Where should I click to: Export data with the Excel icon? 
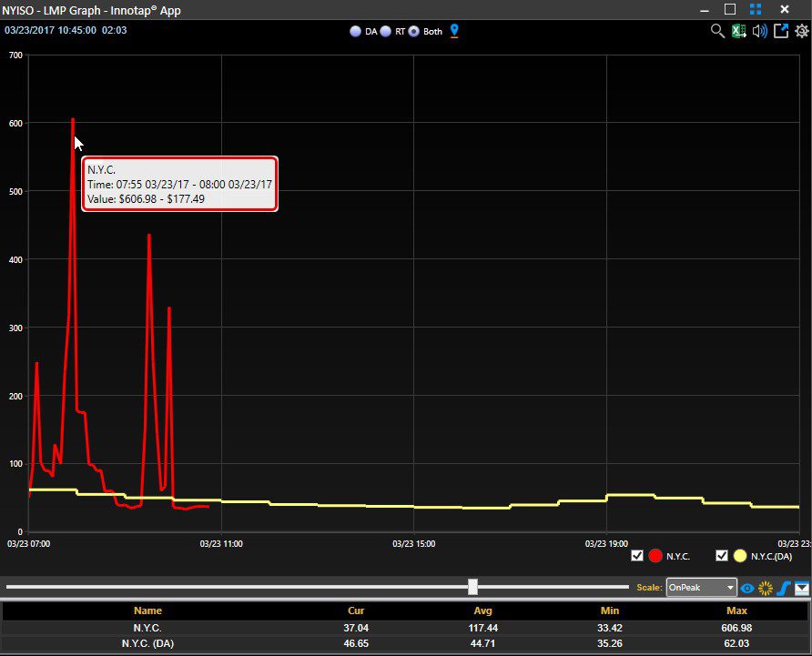(x=739, y=31)
